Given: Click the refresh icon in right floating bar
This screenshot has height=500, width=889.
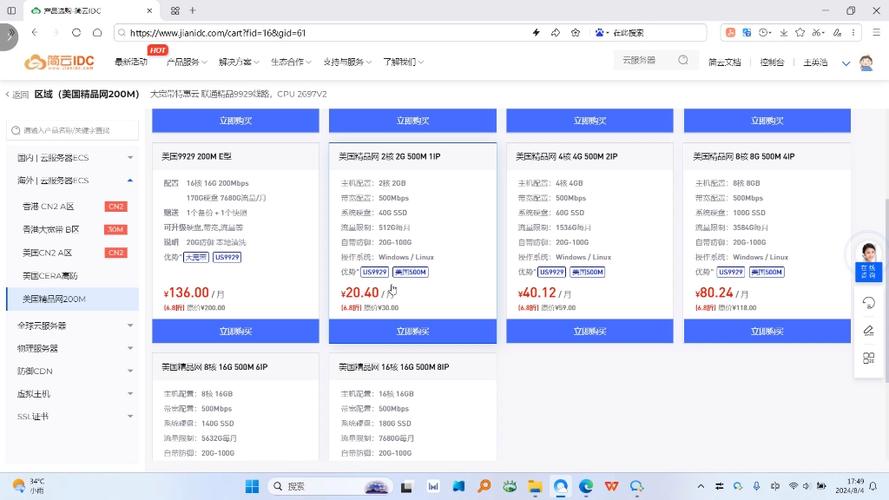Looking at the screenshot, I should [869, 303].
